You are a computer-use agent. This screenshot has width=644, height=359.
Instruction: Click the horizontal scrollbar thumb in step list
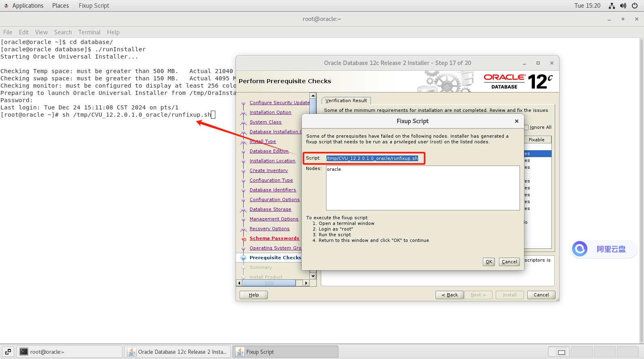point(269,283)
